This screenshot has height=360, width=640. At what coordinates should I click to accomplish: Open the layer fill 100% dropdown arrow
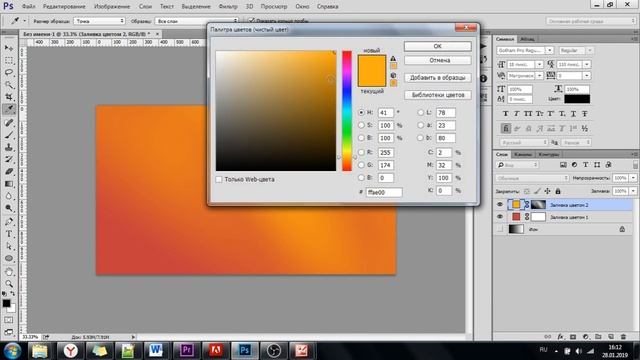pyautogui.click(x=633, y=191)
